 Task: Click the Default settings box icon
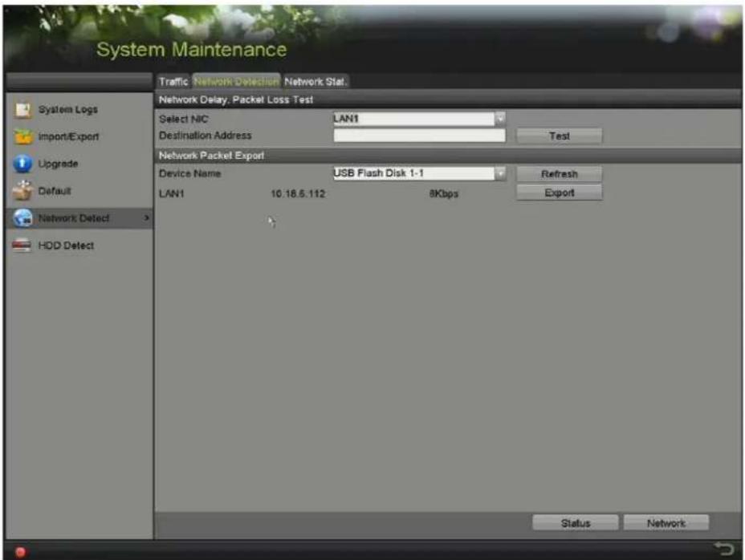[22, 191]
